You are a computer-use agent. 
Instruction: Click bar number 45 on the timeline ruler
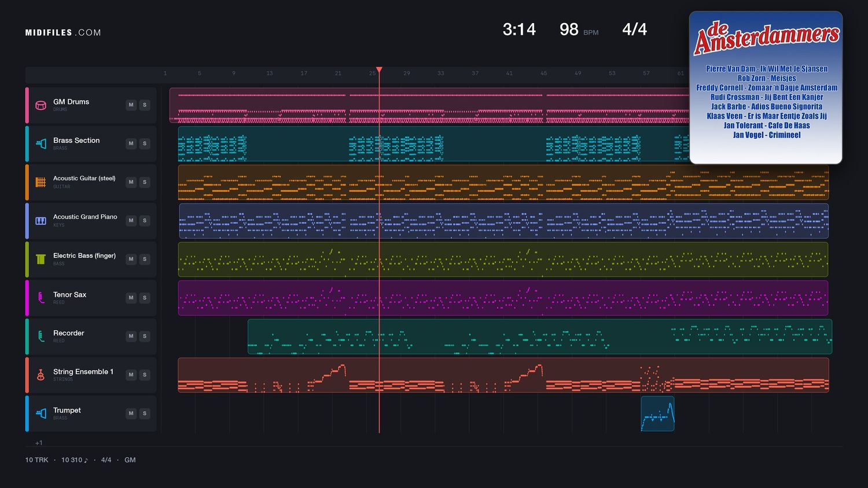point(544,73)
